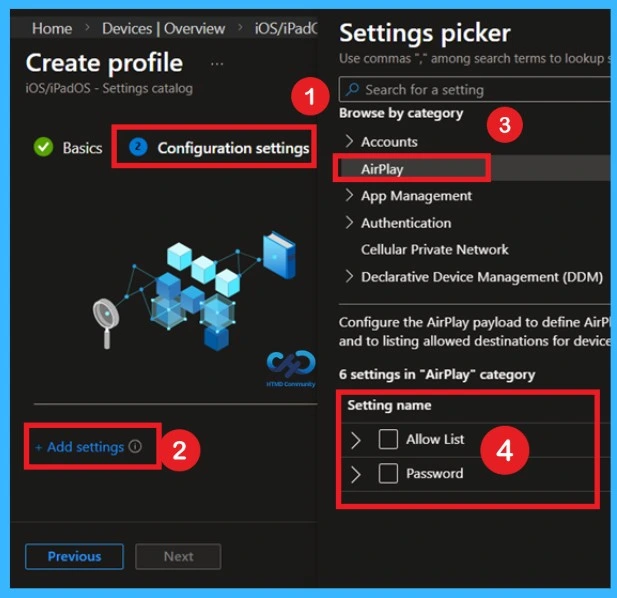Click the Next button
The height and width of the screenshot is (598, 617).
[x=178, y=556]
